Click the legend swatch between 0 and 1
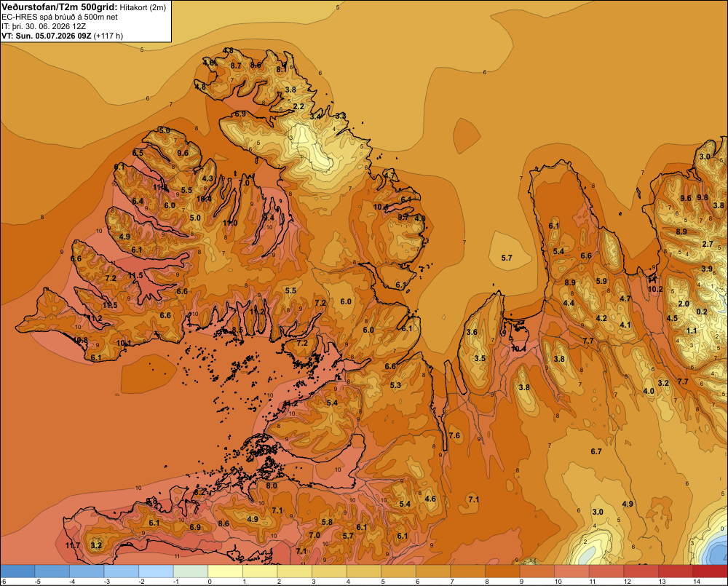Image resolution: width=728 pixels, height=586 pixels. pyautogui.click(x=225, y=571)
